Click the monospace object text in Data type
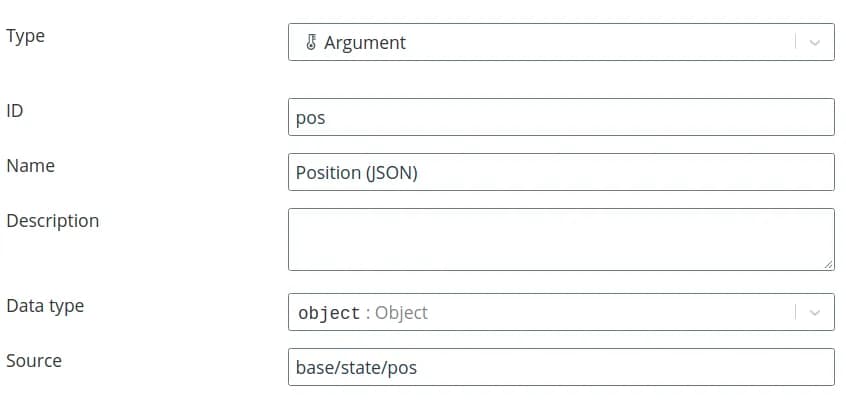Image resolution: width=846 pixels, height=402 pixels. (329, 313)
